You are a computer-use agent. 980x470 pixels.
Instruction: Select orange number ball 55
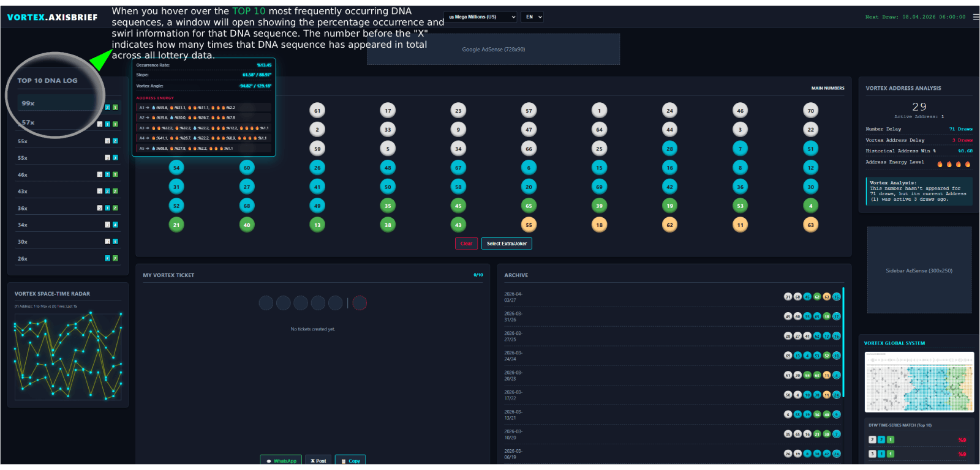529,225
